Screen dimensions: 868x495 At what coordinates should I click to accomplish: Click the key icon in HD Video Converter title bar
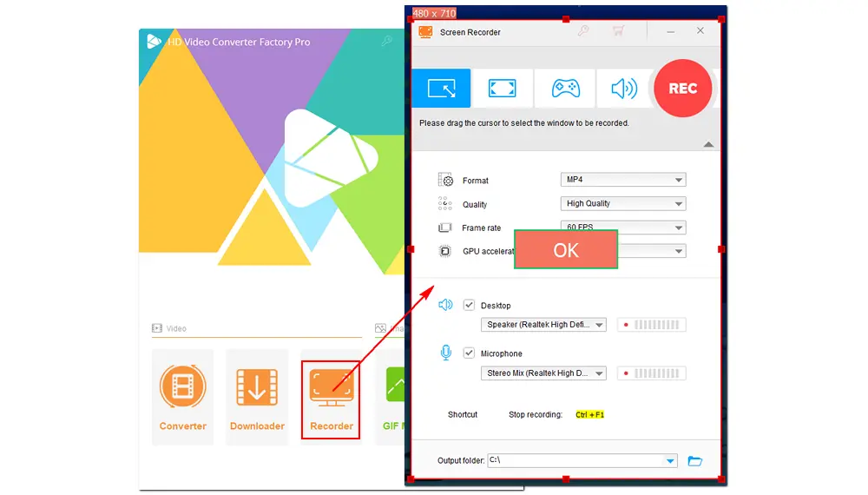pos(387,41)
